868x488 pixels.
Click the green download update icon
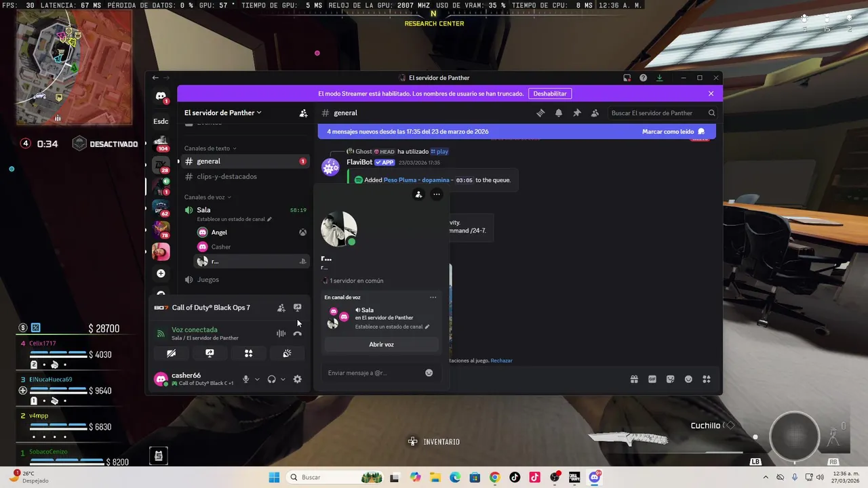(659, 78)
